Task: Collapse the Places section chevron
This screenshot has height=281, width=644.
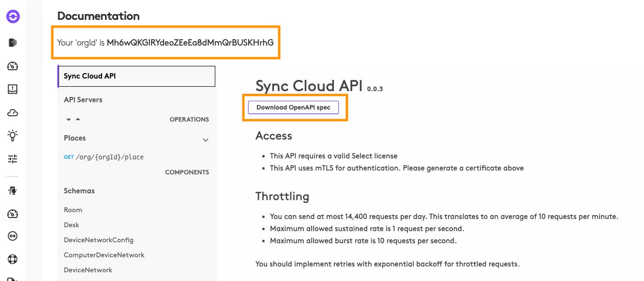Action: point(206,140)
